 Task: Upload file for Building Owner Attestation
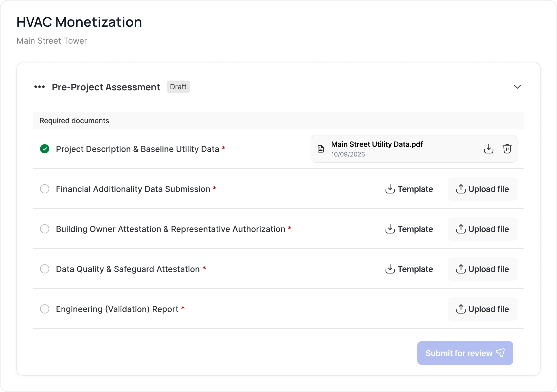tap(482, 229)
